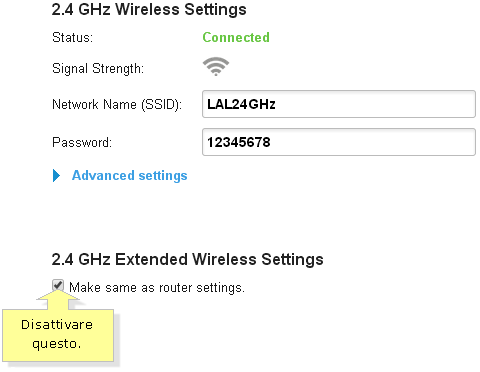The width and height of the screenshot is (480, 372).
Task: Click the Status: label
Action: [x=72, y=37]
